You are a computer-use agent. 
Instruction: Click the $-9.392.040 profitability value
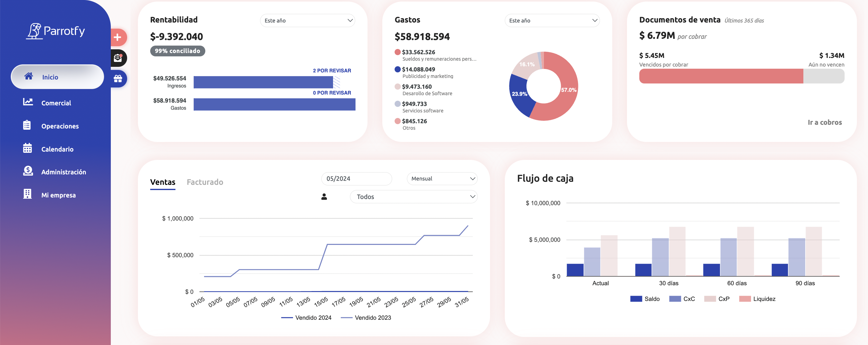177,36
